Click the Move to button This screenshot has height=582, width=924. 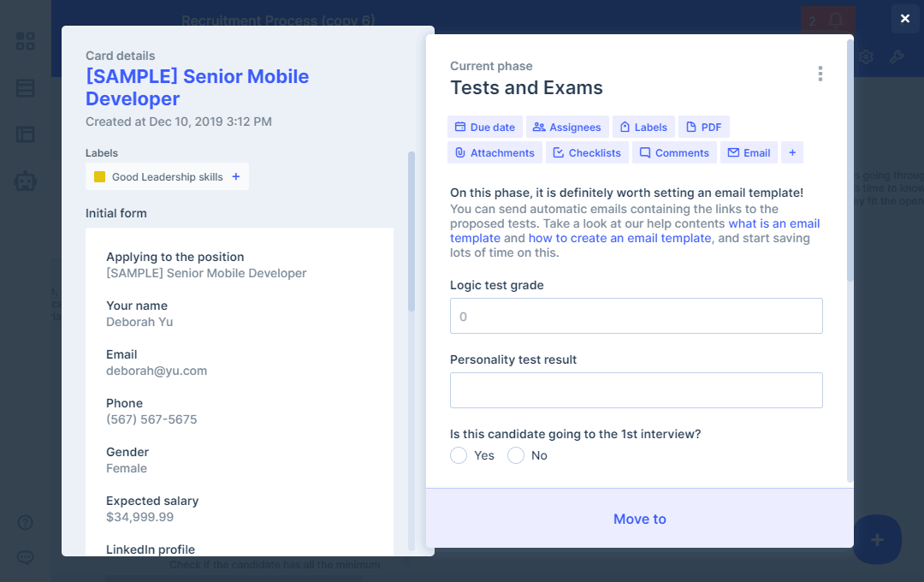pyautogui.click(x=640, y=519)
